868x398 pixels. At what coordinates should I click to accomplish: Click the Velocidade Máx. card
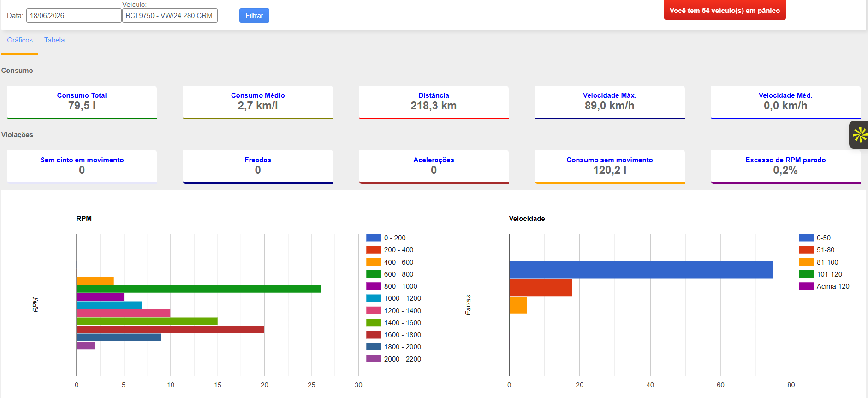[x=609, y=102]
